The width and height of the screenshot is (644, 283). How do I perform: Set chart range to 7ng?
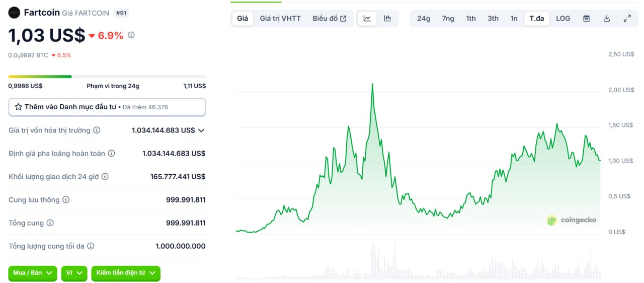click(448, 19)
